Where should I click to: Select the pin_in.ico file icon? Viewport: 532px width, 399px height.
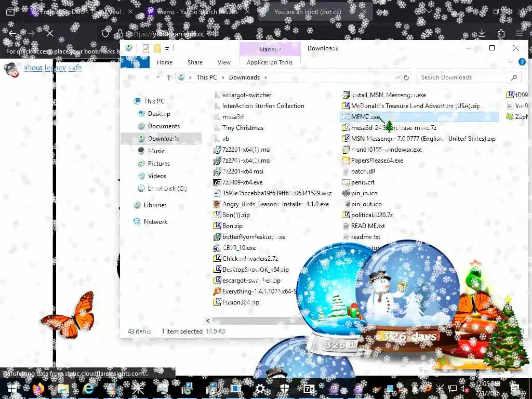[345, 193]
